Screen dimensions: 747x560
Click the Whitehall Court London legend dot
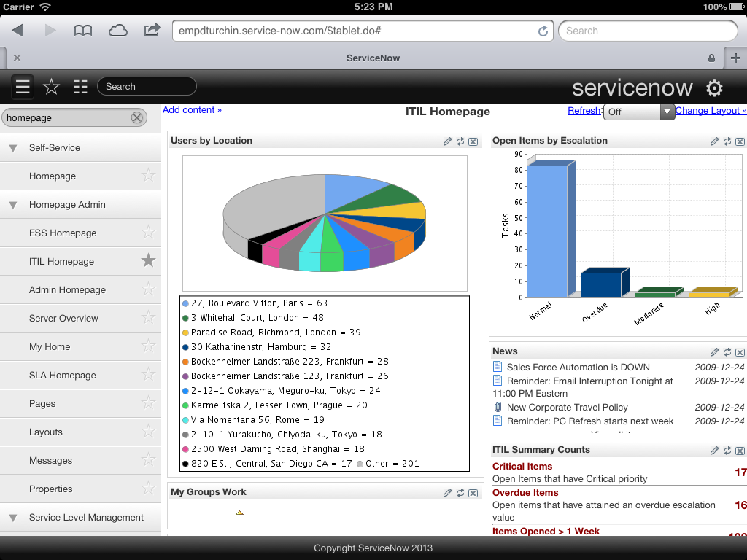pos(186,318)
